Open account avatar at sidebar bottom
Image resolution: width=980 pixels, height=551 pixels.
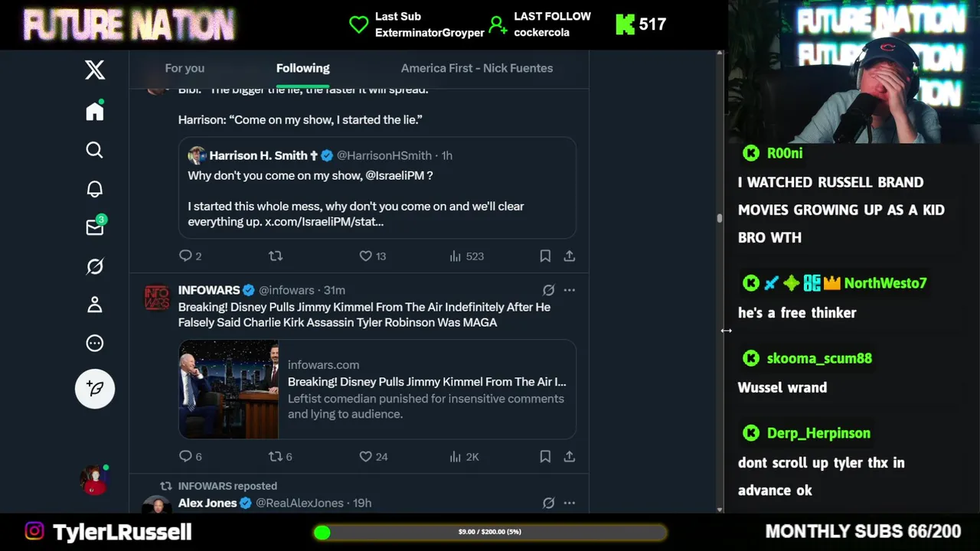95,480
